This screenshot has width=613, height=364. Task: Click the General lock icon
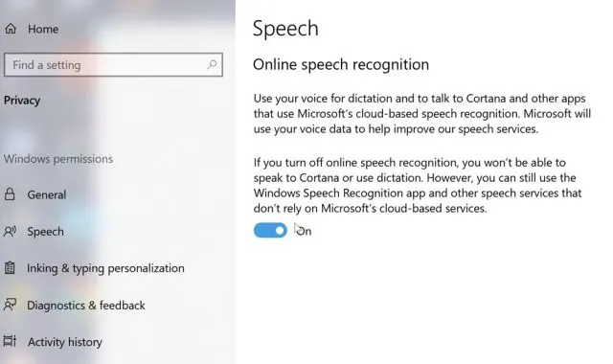click(10, 193)
